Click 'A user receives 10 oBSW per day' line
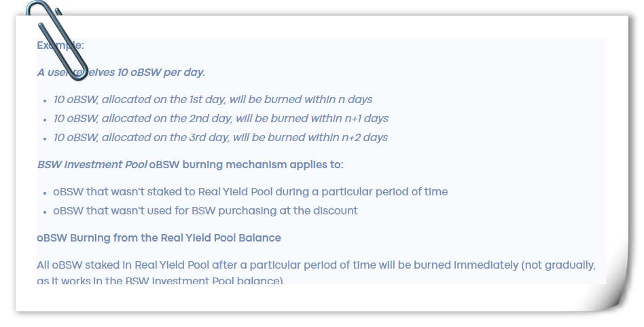Image resolution: width=644 pixels, height=327 pixels. [x=121, y=73]
